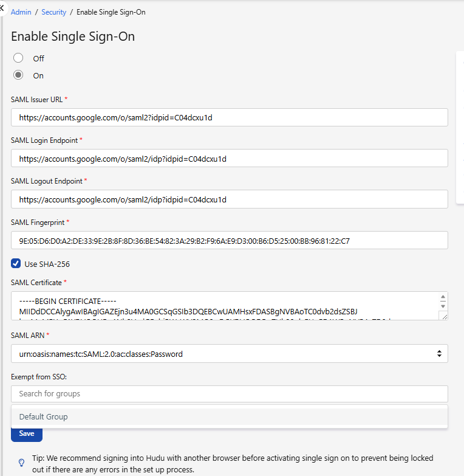Select the Off radio button
Image resolution: width=464 pixels, height=476 pixels.
18,58
